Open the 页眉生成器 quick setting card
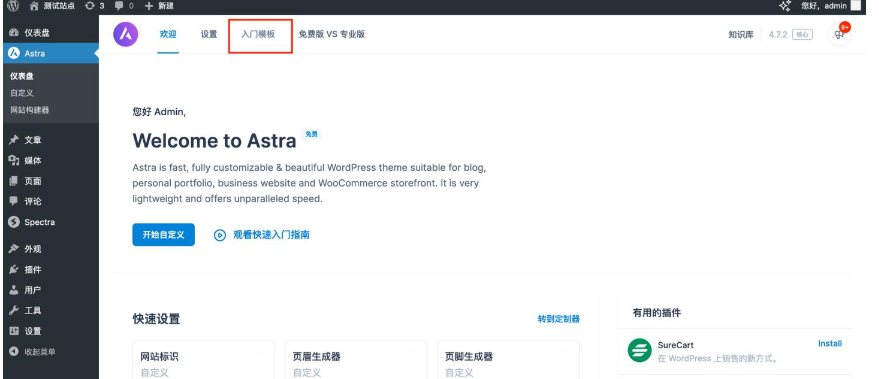 (356, 360)
